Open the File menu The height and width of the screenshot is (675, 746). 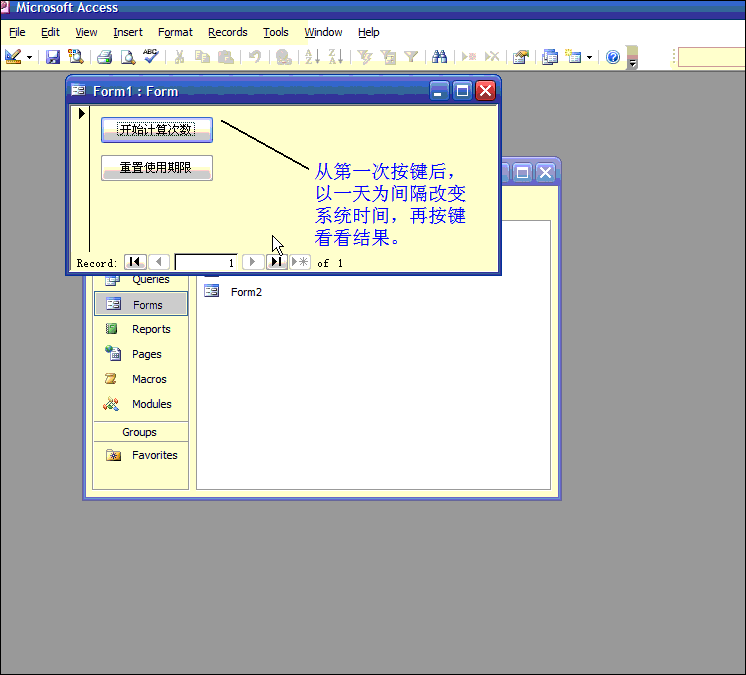pos(17,32)
